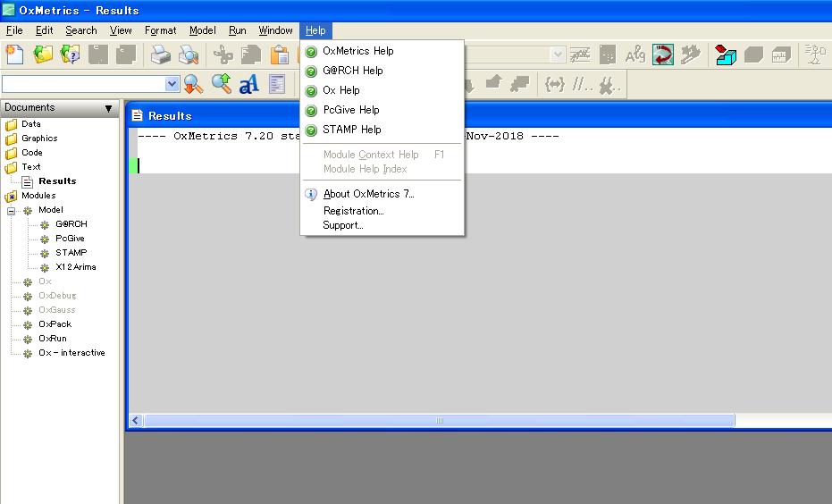
Task: Click the grayed cube with ruler icon
Action: point(781,55)
